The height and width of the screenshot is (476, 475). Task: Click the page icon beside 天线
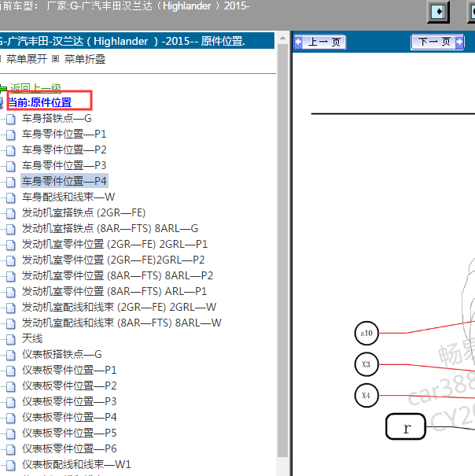click(x=11, y=339)
